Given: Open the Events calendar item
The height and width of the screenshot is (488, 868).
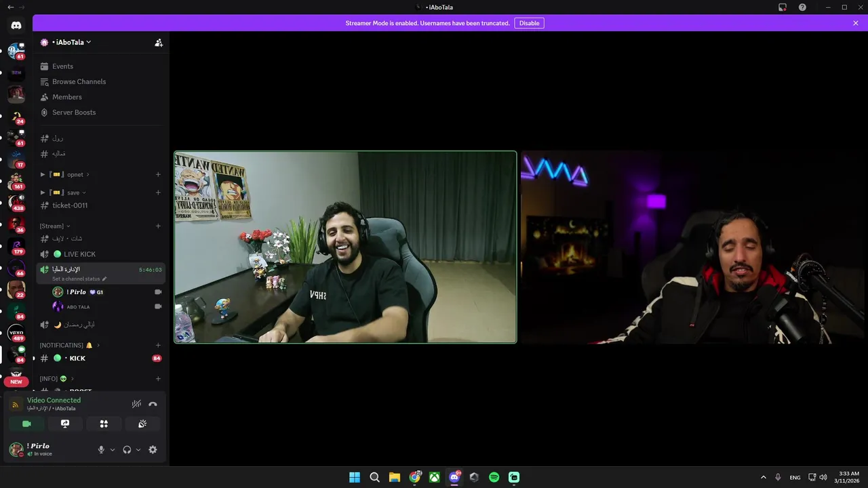Looking at the screenshot, I should (100, 66).
